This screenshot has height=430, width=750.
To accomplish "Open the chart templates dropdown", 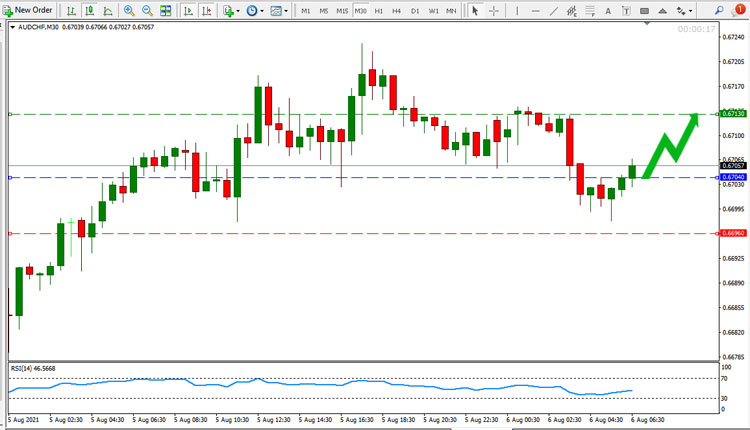I will [279, 11].
